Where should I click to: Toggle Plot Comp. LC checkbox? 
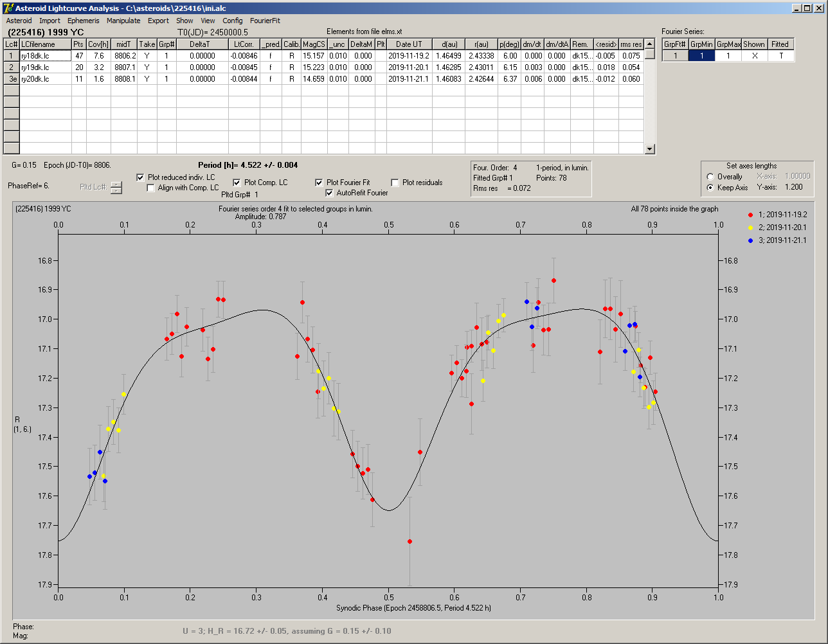pyautogui.click(x=237, y=183)
